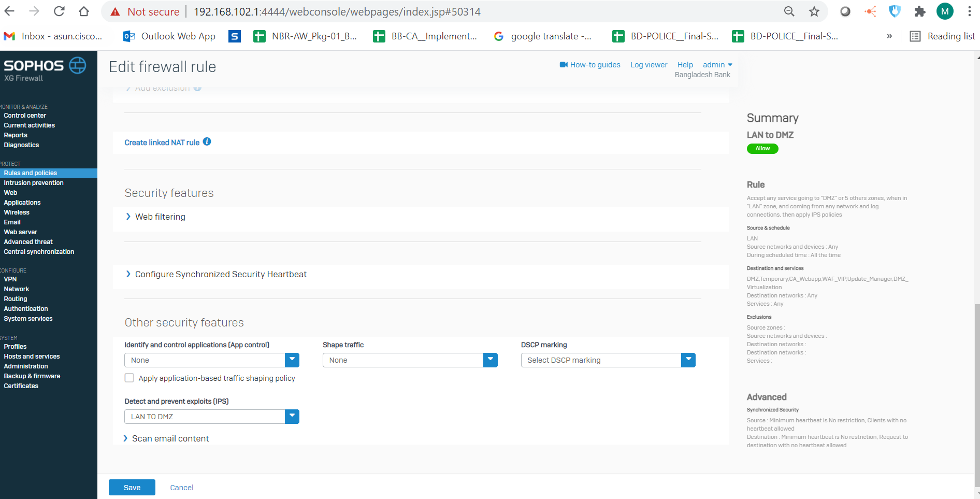Viewport: 980px width, 499px height.
Task: Open Control center in sidebar
Action: pyautogui.click(x=25, y=116)
